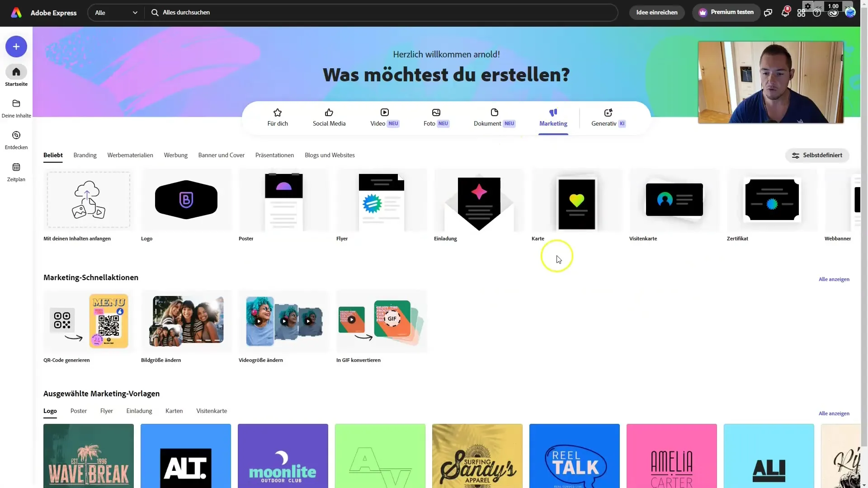Select the Werbematerialien filter tab

pyautogui.click(x=130, y=155)
